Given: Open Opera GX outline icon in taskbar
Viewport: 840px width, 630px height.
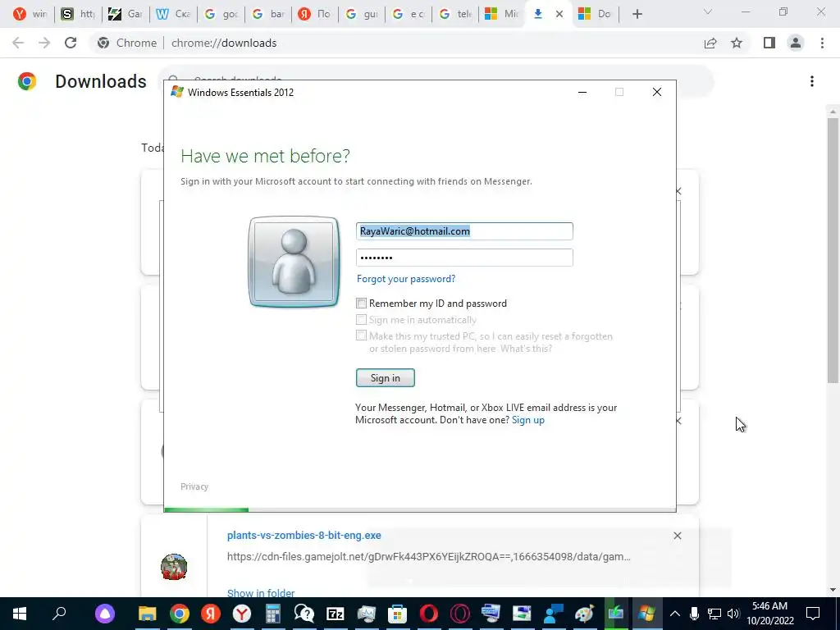Looking at the screenshot, I should tap(459, 614).
